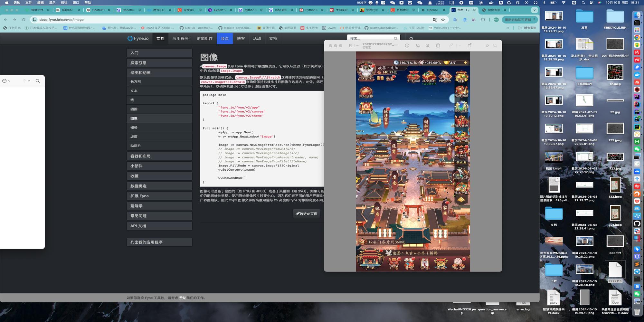644x322 pixels.
Task: Click the Preview rotate icon
Action: [470, 45]
